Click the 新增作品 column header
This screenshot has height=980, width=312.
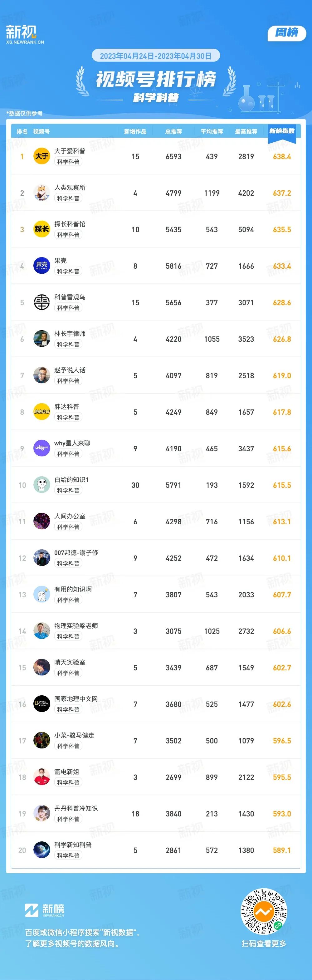click(x=135, y=132)
